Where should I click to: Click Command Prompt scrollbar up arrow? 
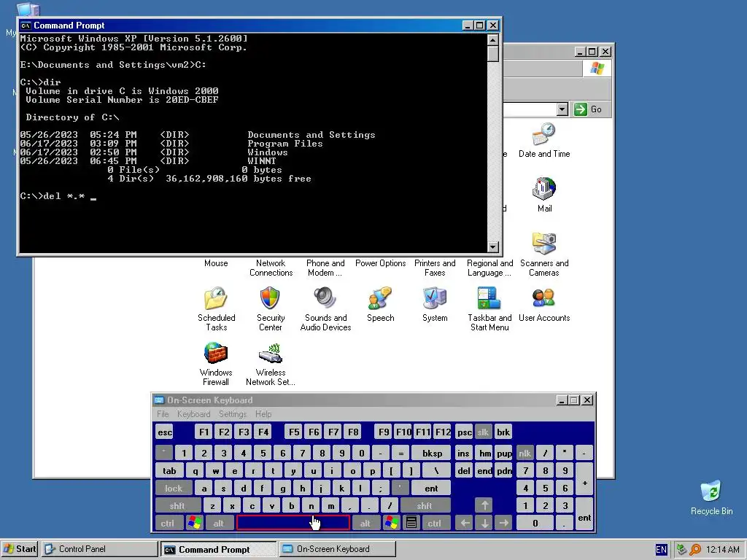click(493, 39)
